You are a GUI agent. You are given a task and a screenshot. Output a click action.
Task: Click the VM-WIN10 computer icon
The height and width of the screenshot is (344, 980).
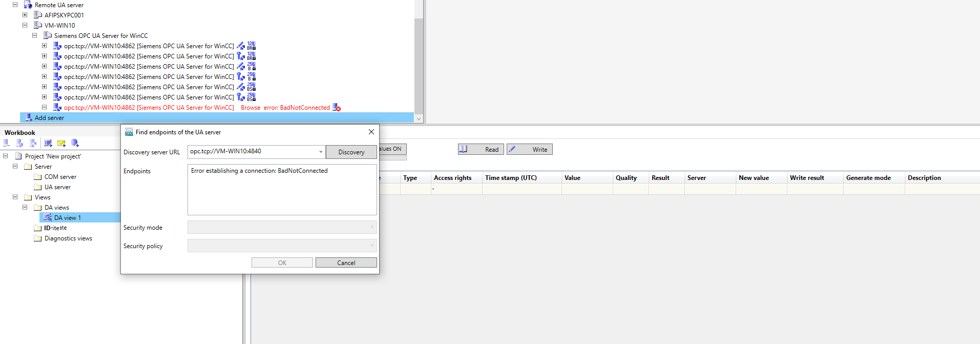tap(38, 25)
